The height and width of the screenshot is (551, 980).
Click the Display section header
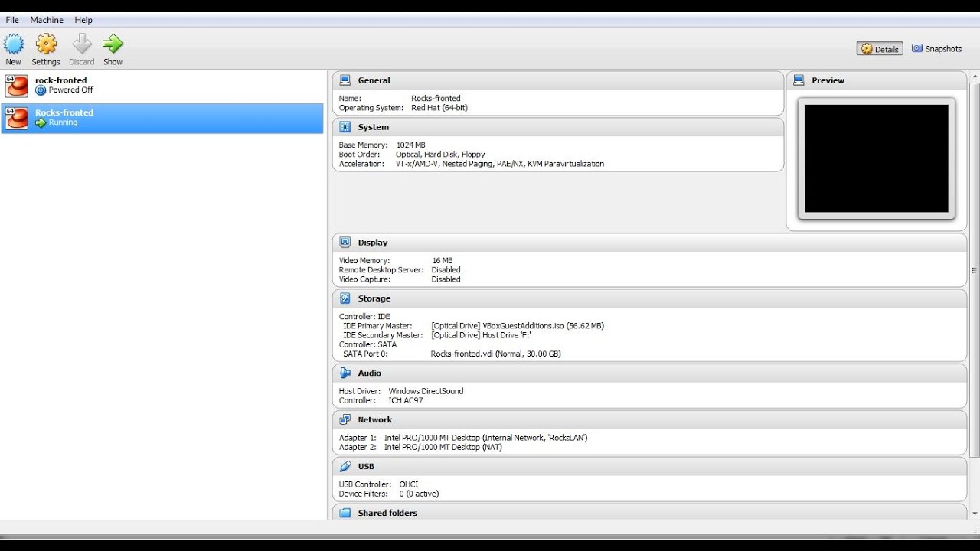(x=650, y=243)
